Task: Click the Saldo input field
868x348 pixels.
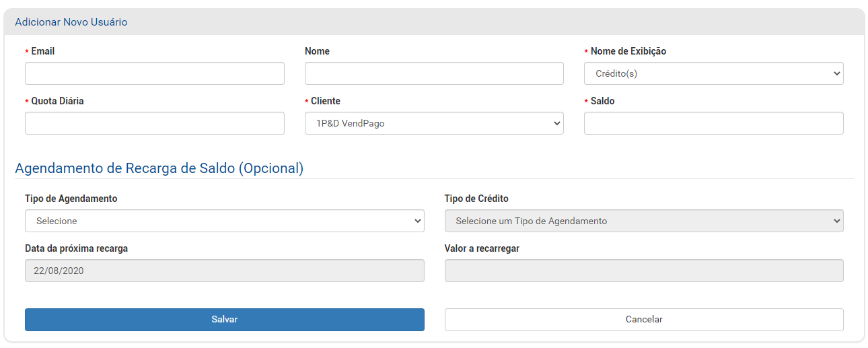Action: point(714,123)
